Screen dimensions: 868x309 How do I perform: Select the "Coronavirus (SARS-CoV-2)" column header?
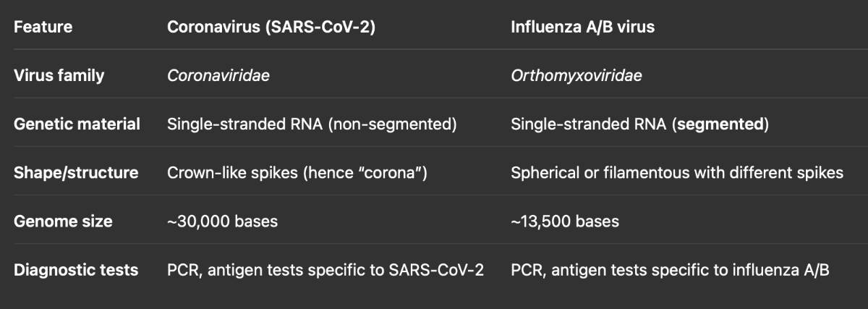click(271, 27)
